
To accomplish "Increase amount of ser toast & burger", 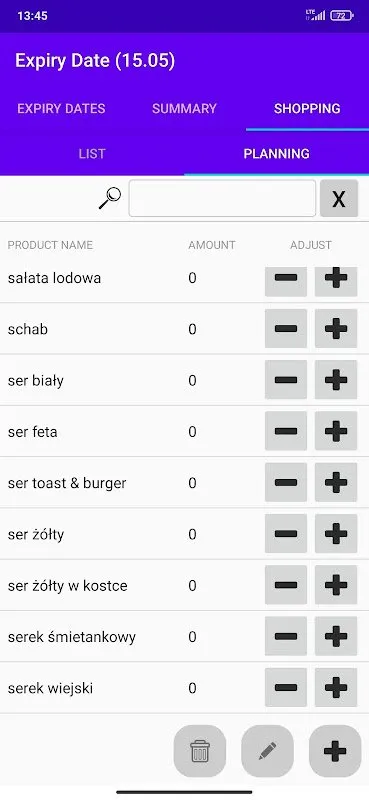I will click(336, 482).
